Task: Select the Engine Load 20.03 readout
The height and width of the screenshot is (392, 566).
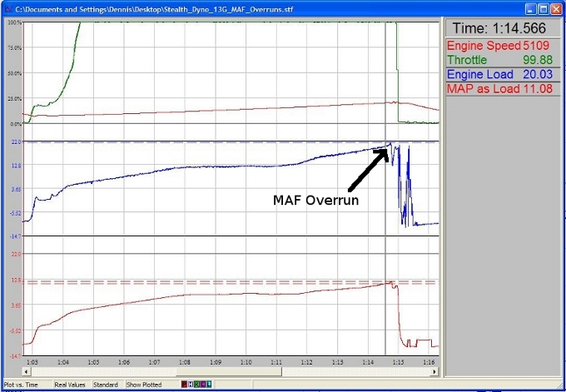Action: pyautogui.click(x=503, y=74)
